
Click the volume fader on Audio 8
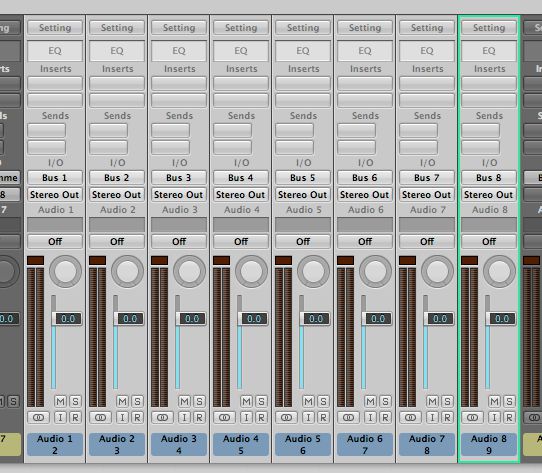pyautogui.click(x=501, y=318)
